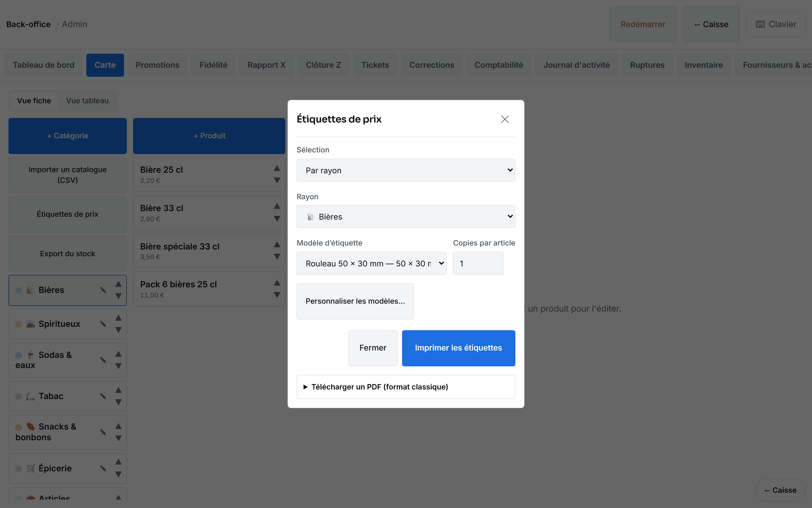The height and width of the screenshot is (508, 812).
Task: Toggle the Clavier keyboard button
Action: (775, 24)
